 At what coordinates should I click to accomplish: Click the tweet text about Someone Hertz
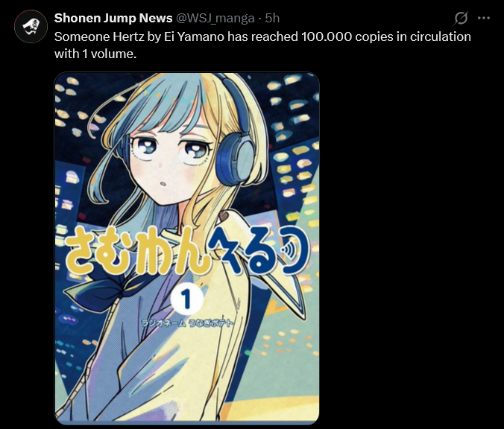(x=262, y=45)
